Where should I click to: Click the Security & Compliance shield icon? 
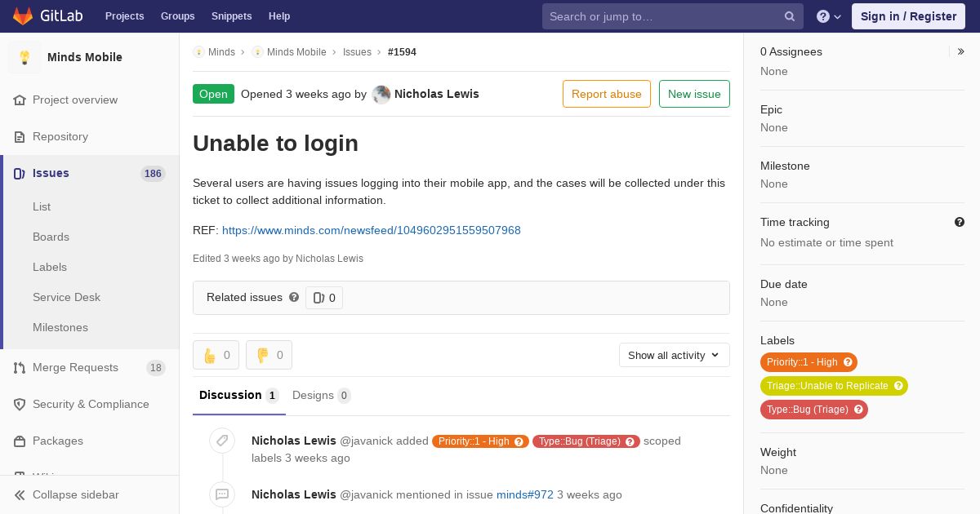[20, 405]
